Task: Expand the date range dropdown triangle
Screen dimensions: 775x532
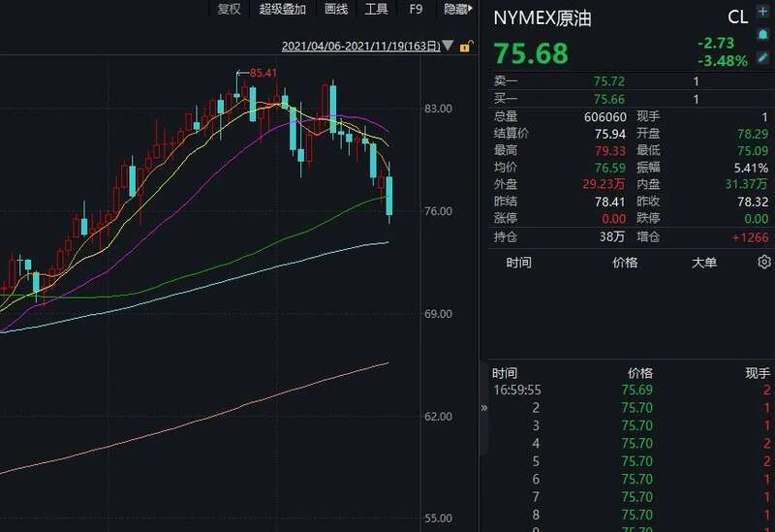Action: [x=449, y=46]
